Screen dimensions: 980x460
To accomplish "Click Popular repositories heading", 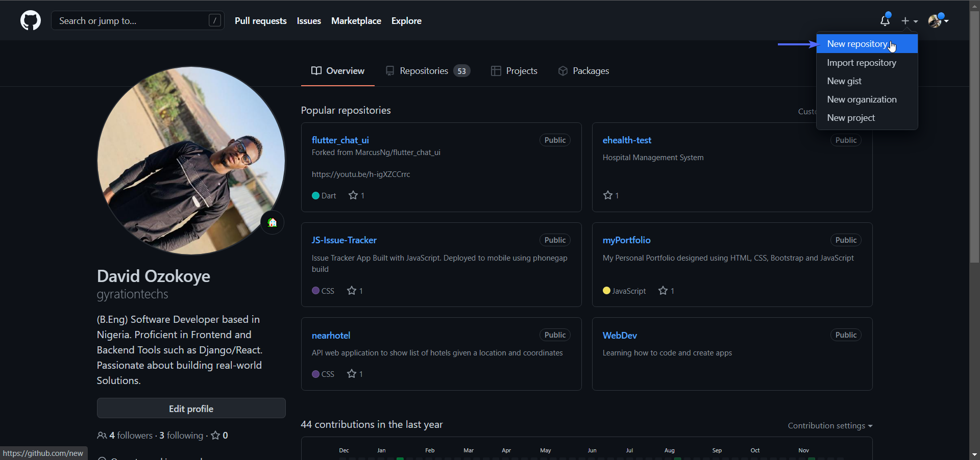I will [346, 111].
